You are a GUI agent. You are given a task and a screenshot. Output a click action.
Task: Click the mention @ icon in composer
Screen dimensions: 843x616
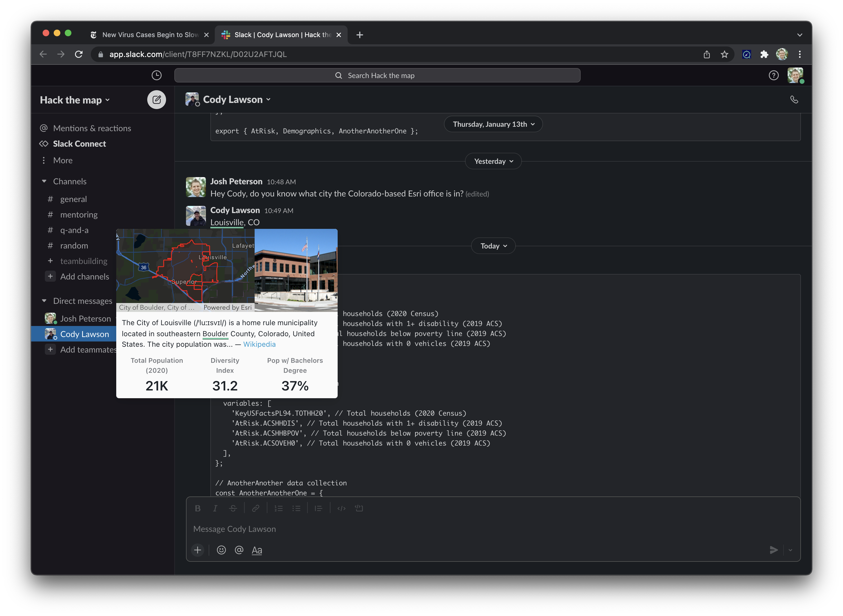pyautogui.click(x=239, y=550)
